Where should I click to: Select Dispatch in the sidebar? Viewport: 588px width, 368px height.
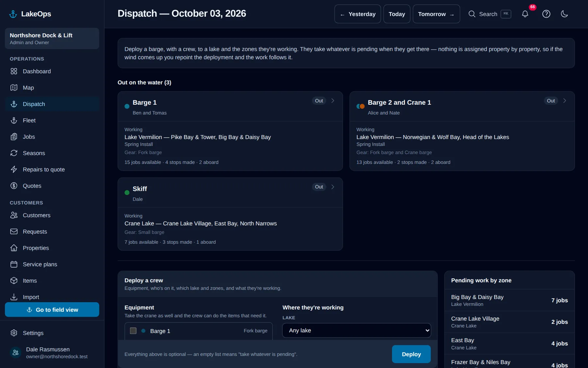[x=52, y=104]
